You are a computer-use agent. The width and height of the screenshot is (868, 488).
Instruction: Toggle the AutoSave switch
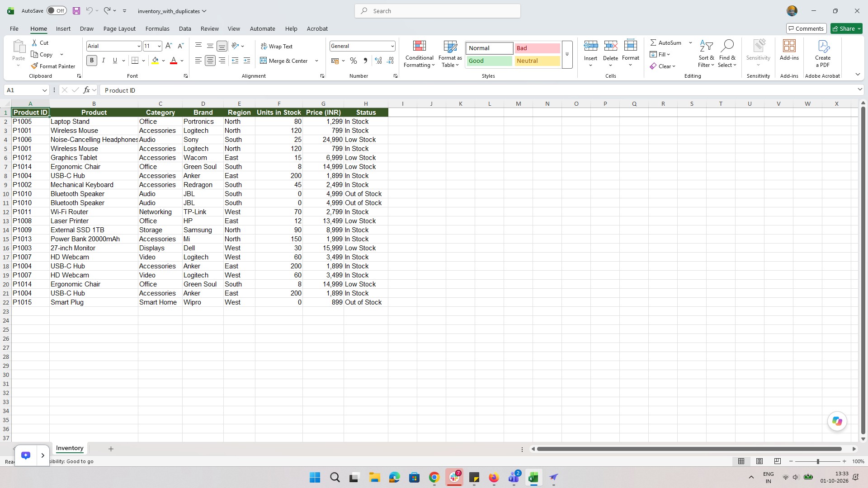pyautogui.click(x=57, y=11)
